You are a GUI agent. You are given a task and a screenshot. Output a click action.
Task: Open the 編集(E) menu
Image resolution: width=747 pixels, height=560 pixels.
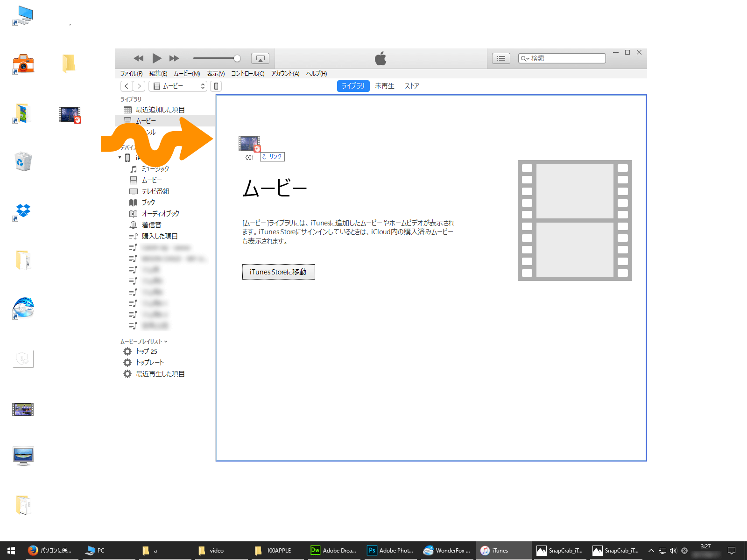(158, 74)
